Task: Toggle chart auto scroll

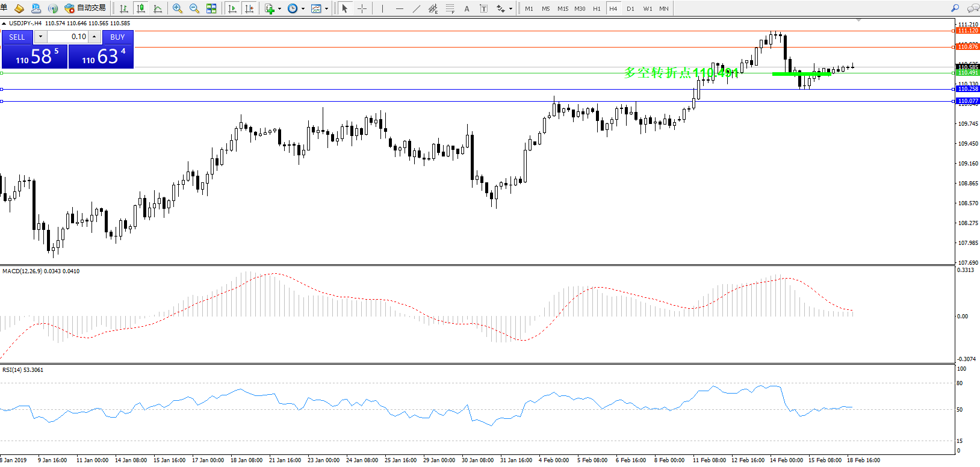Action: tap(232, 8)
